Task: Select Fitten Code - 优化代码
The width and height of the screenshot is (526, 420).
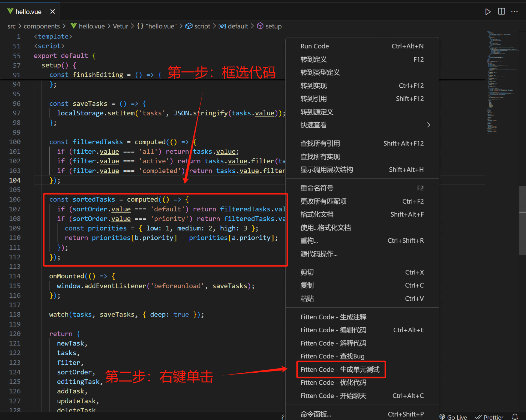Action: pyautogui.click(x=362, y=383)
